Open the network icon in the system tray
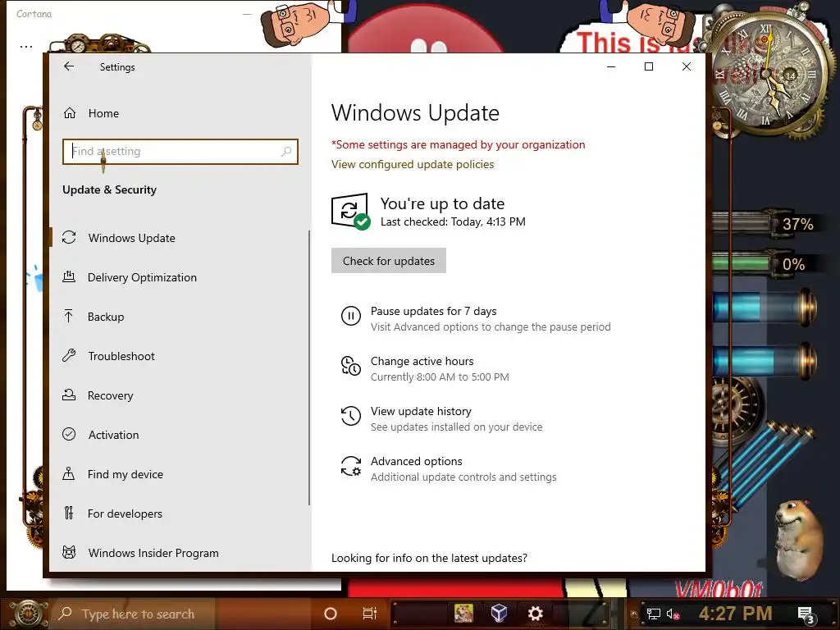The width and height of the screenshot is (840, 630). point(653,614)
